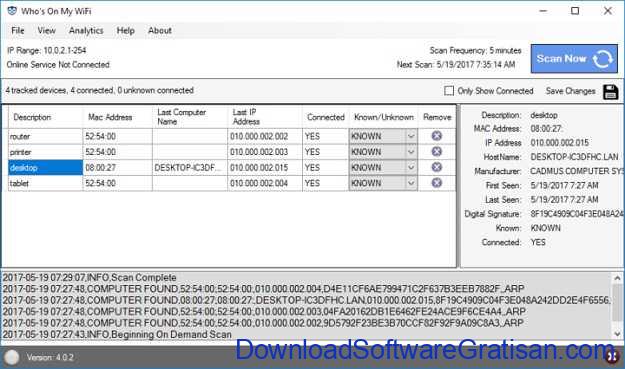
Task: Remove the router device entry
Action: click(x=436, y=136)
